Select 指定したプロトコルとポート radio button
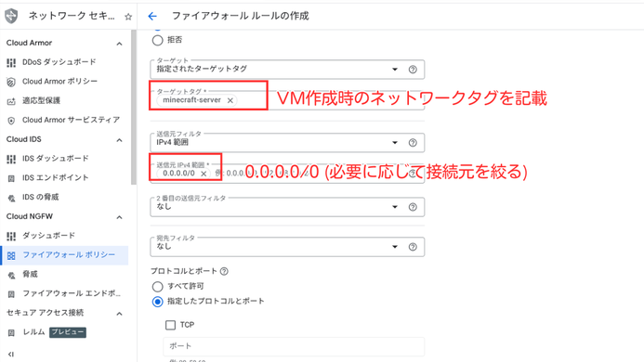The height and width of the screenshot is (362, 644). [157, 302]
